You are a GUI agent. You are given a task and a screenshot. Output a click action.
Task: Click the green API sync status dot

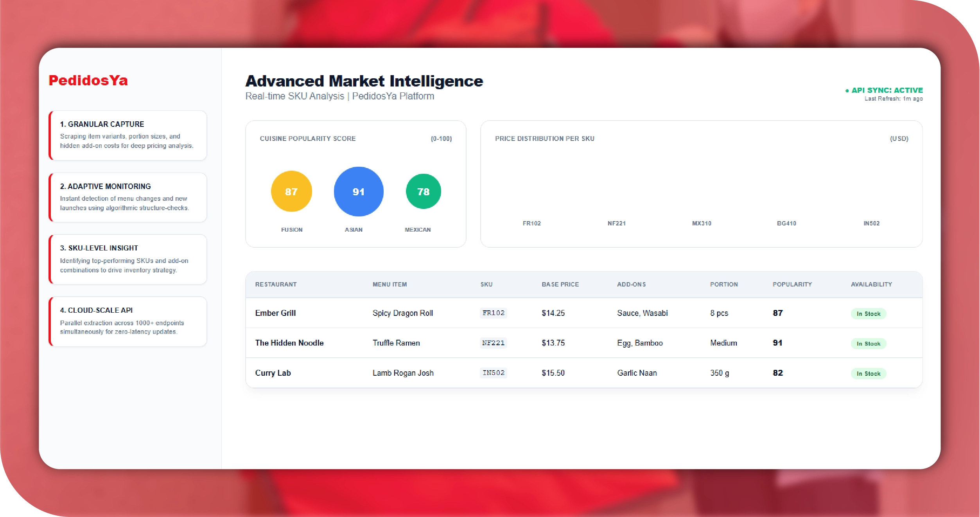[x=847, y=90]
